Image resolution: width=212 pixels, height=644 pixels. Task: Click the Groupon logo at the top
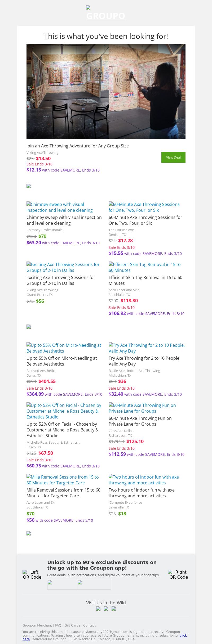[106, 13]
